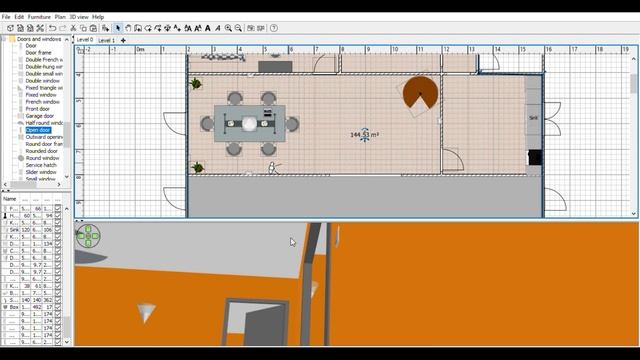This screenshot has width=640, height=360.
Task: Click the Create video icon
Action: [x=261, y=28]
